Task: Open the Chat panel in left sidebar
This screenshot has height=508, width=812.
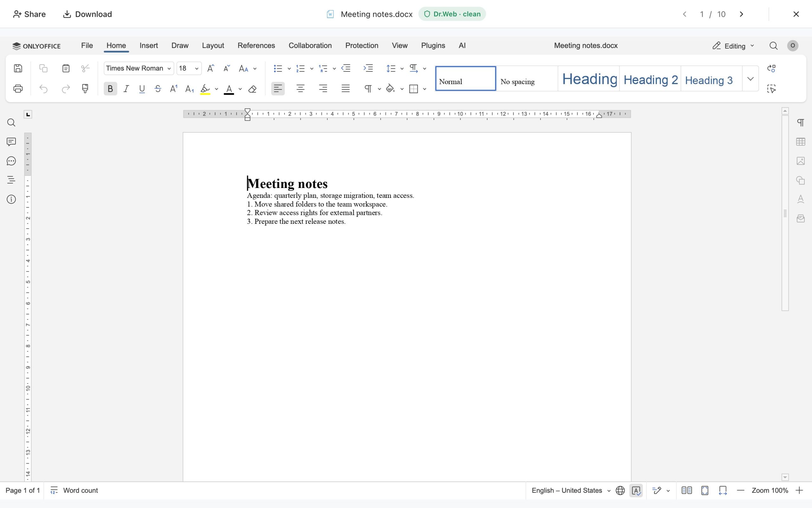Action: [11, 161]
